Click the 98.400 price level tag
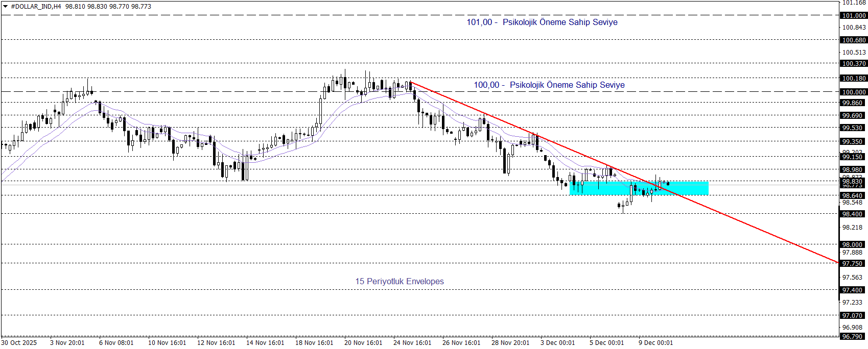 (x=853, y=214)
